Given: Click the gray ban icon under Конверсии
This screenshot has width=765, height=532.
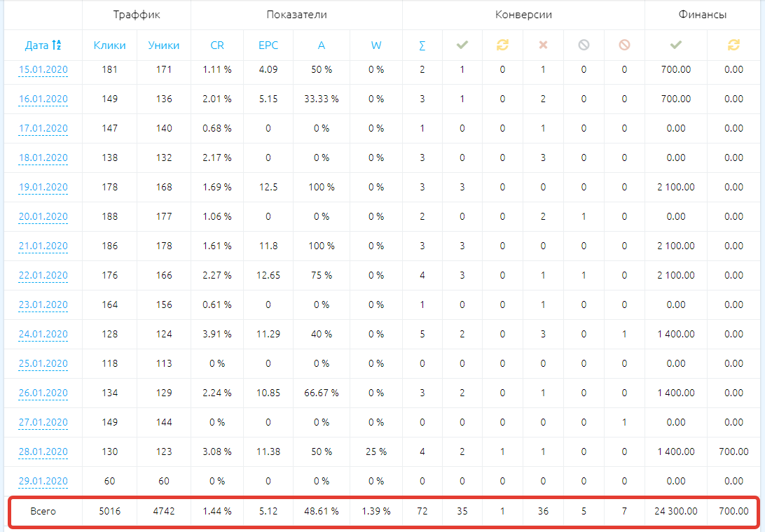Looking at the screenshot, I should coord(584,45).
